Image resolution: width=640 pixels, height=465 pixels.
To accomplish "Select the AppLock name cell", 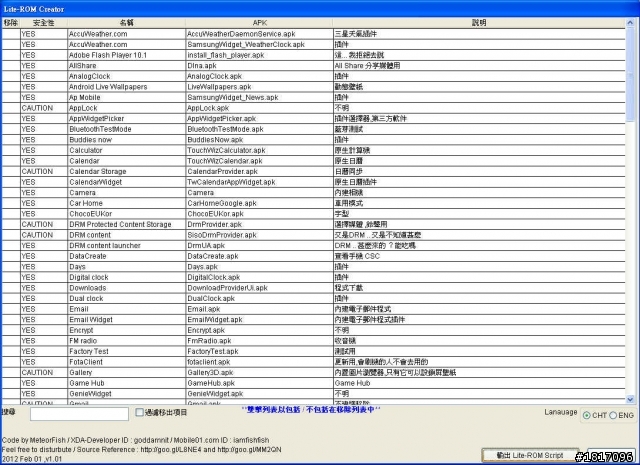I will coord(126,108).
